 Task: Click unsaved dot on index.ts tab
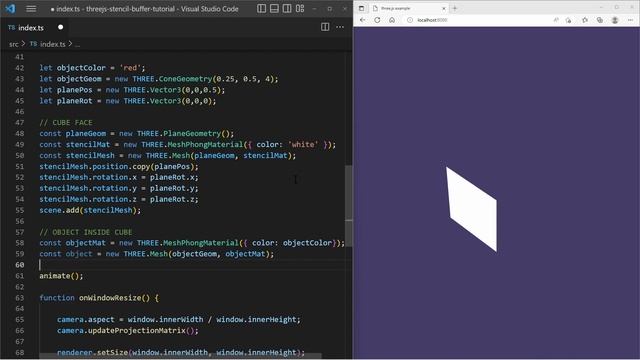click(x=60, y=27)
